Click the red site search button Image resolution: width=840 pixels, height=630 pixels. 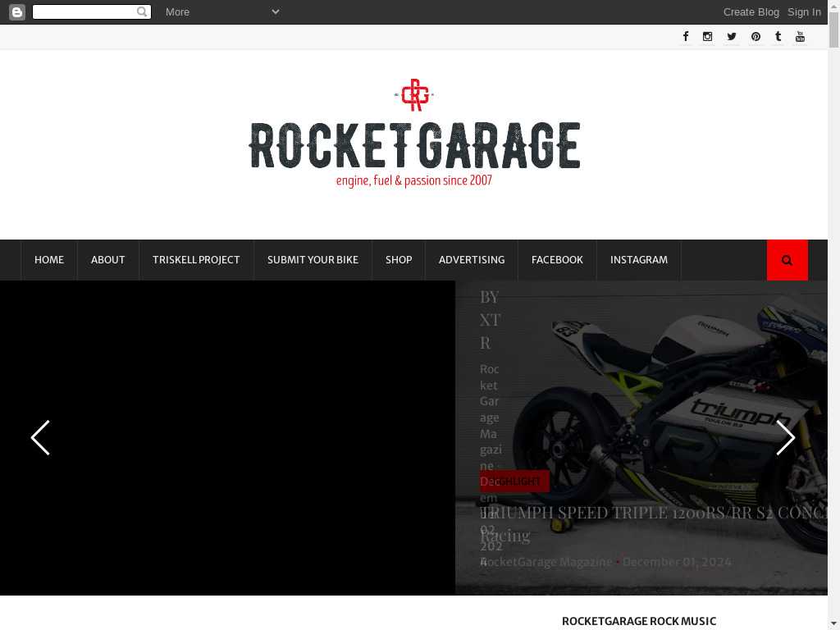787,260
